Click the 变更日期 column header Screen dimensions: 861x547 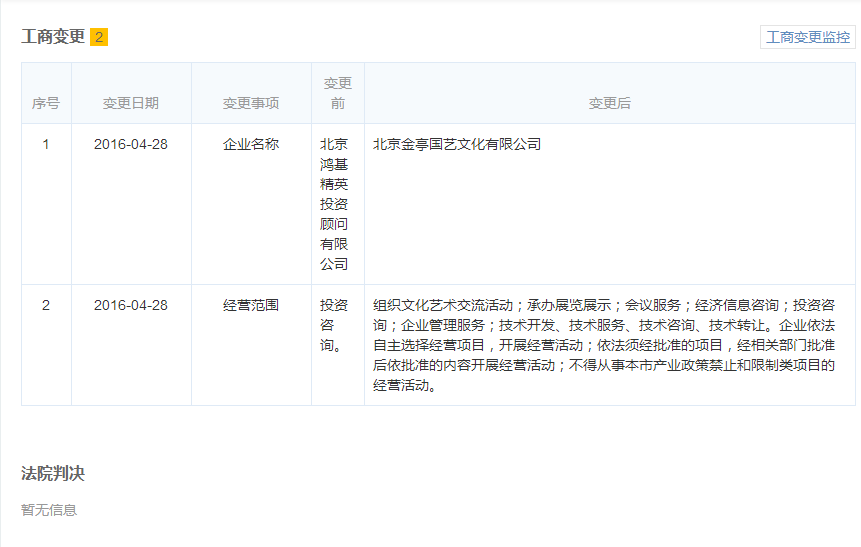click(131, 103)
